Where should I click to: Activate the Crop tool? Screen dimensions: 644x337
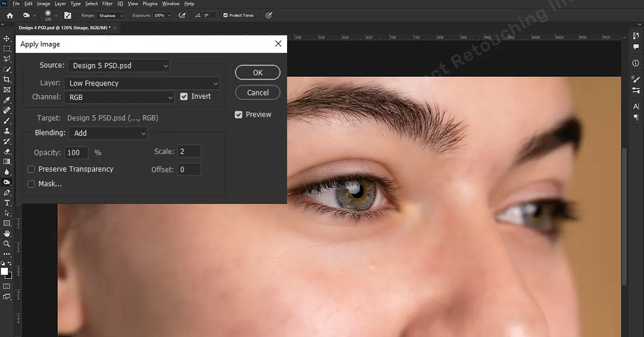(7, 79)
